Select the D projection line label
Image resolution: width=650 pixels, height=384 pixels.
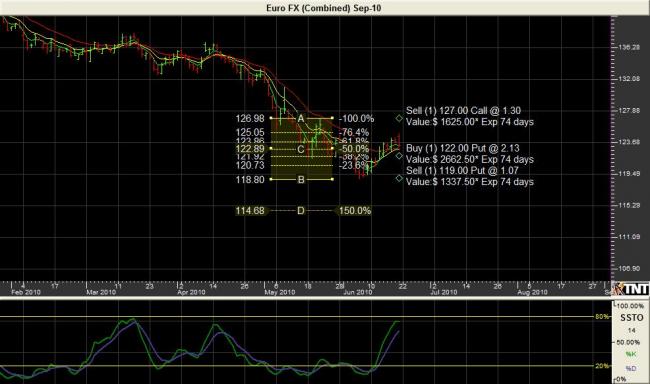[x=301, y=211]
